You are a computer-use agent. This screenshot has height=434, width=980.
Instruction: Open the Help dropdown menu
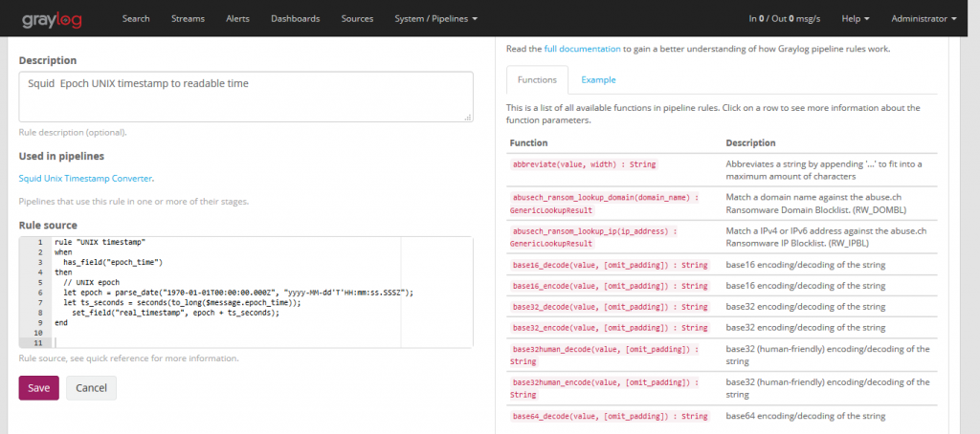(x=856, y=19)
